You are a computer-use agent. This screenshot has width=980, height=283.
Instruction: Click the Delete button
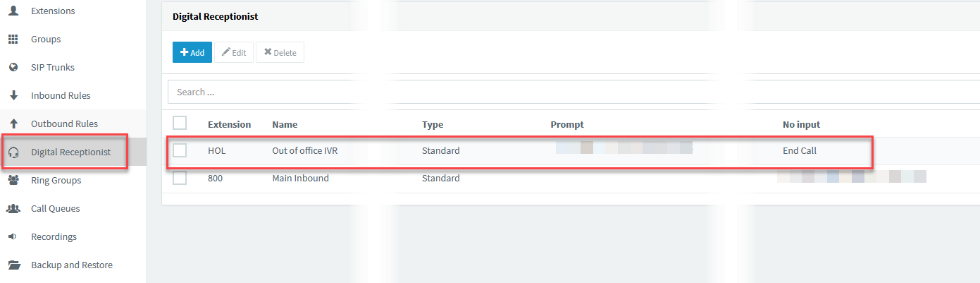pos(280,52)
